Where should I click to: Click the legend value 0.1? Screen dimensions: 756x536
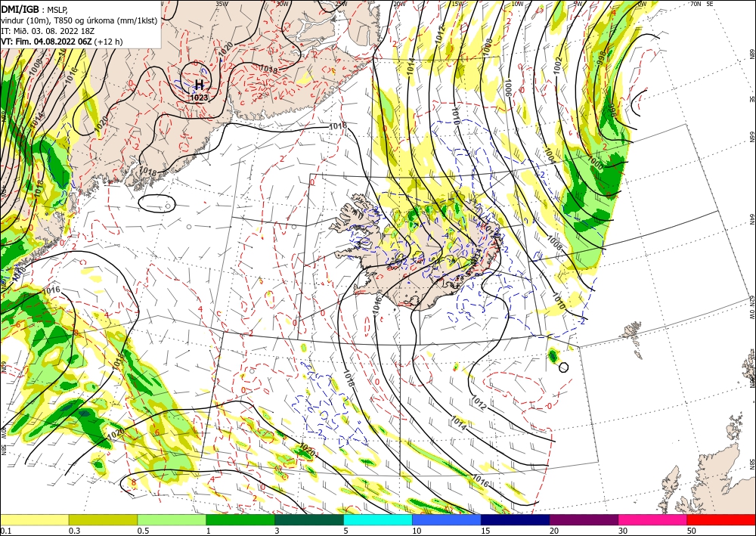pyautogui.click(x=5, y=531)
